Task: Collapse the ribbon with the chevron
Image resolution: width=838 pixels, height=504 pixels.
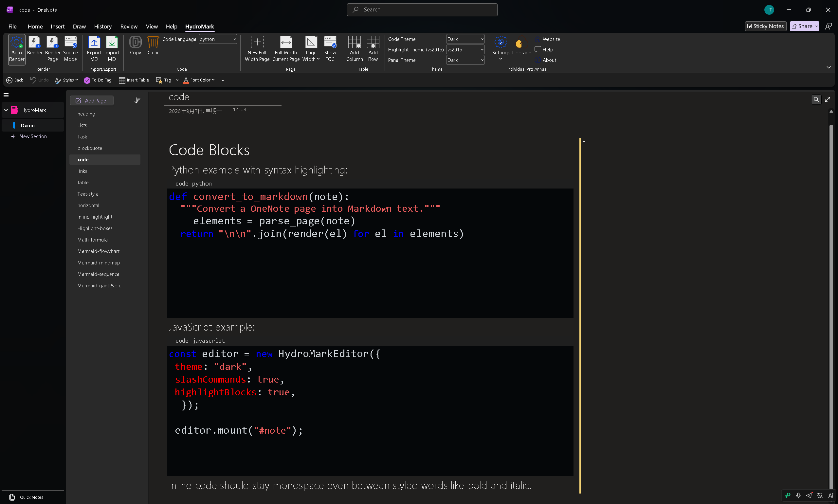Action: (x=829, y=67)
